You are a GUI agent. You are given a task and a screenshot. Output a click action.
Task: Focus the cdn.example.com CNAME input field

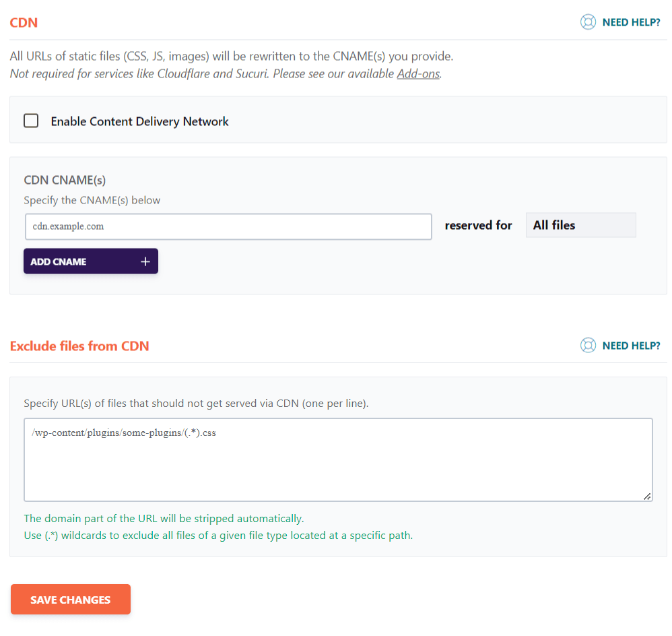click(229, 226)
